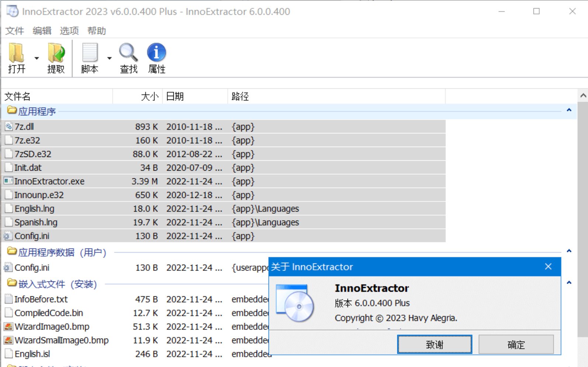Click the 确定 button in About dialog

click(x=516, y=345)
